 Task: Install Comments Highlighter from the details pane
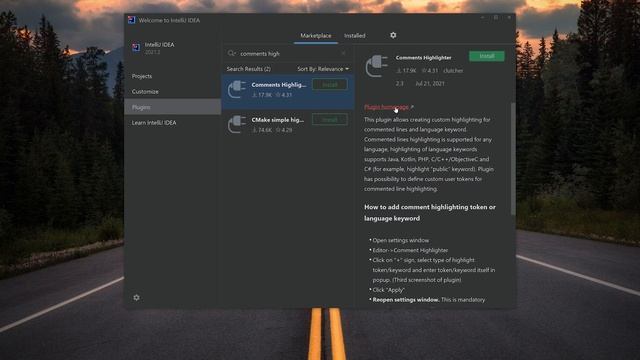(x=487, y=56)
